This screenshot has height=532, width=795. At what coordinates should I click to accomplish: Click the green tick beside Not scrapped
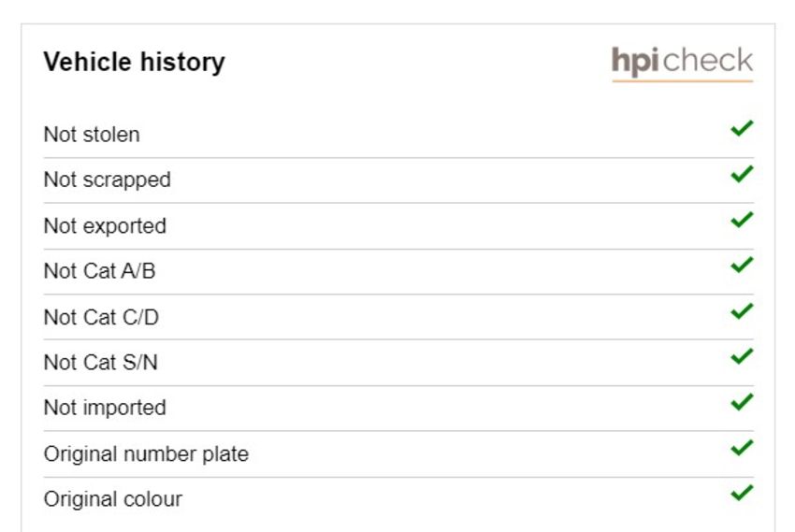click(x=742, y=174)
